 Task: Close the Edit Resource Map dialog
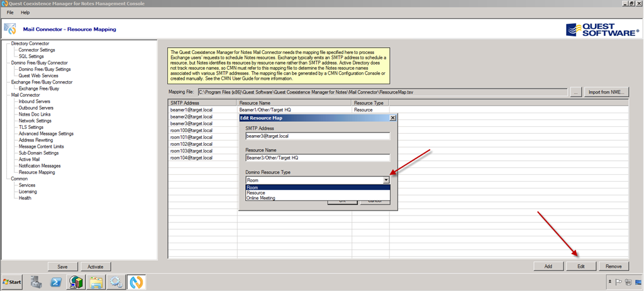(x=392, y=118)
